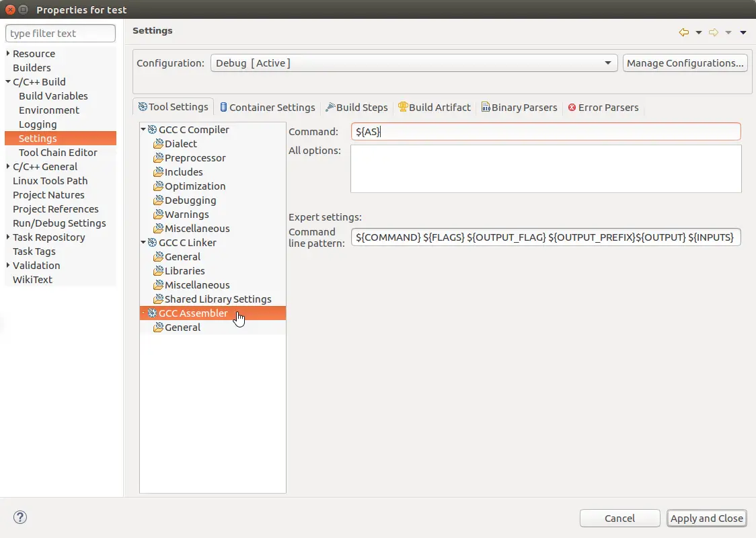The height and width of the screenshot is (538, 756).
Task: Click the Shared Library Settings folder icon
Action: coord(159,299)
